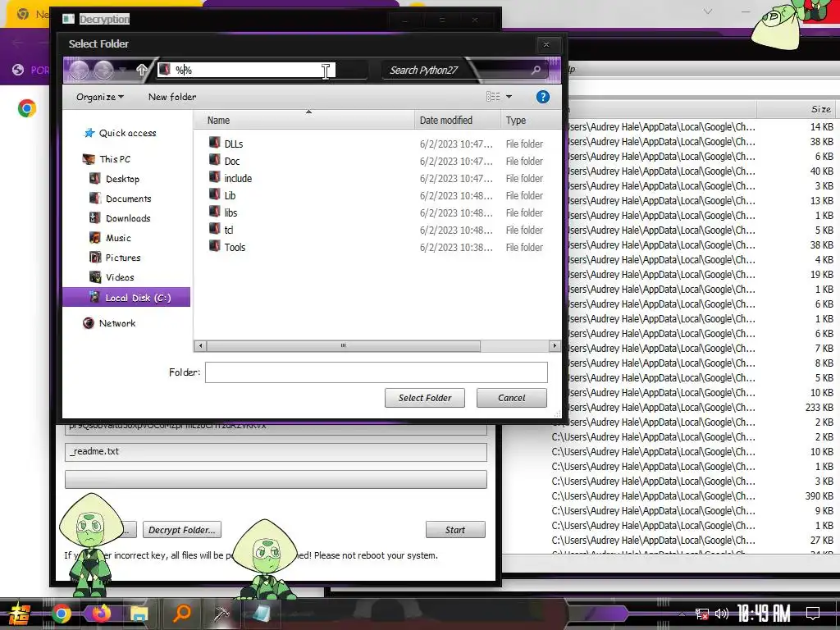
Task: Sort by the Type column header
Action: click(531, 120)
